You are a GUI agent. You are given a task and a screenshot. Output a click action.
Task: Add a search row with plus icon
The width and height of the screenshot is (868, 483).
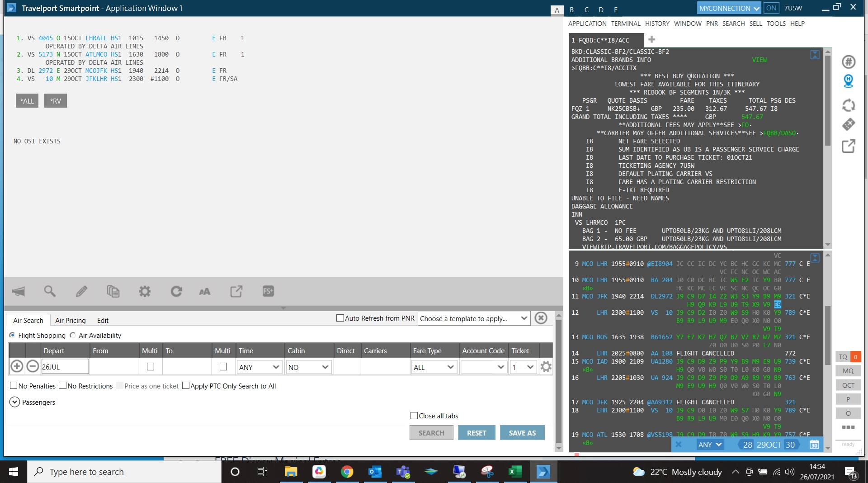17,366
